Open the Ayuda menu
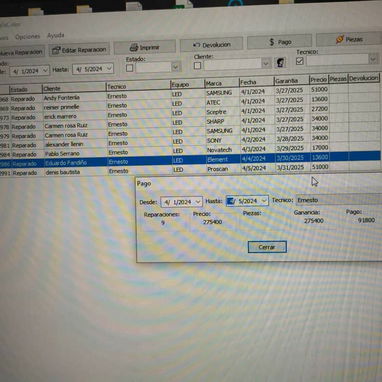This screenshot has width=382, height=382. pos(56,35)
